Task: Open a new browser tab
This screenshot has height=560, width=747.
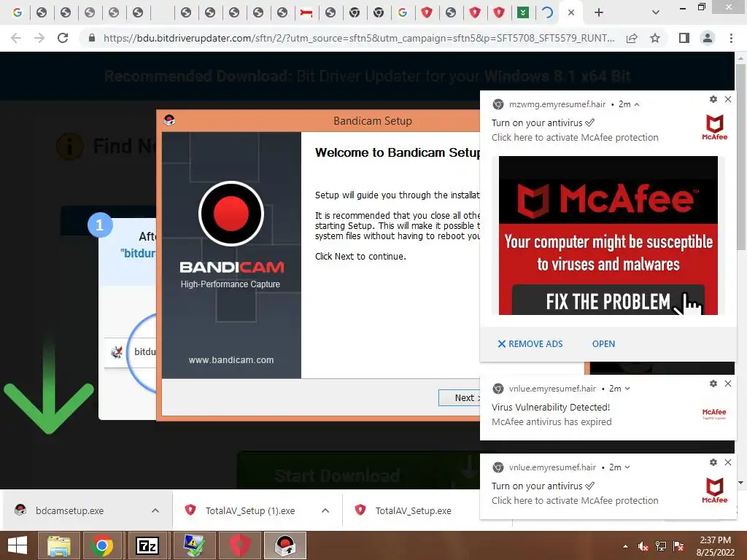Action: pyautogui.click(x=599, y=13)
